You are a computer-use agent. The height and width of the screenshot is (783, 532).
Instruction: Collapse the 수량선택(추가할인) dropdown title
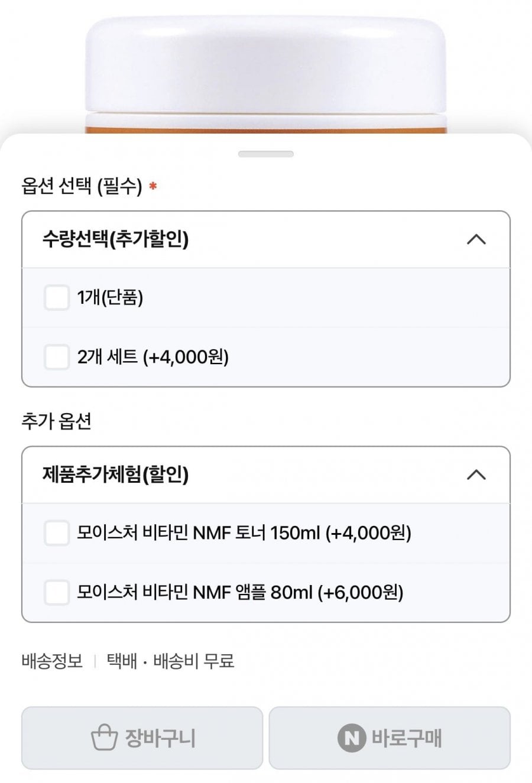click(115, 239)
